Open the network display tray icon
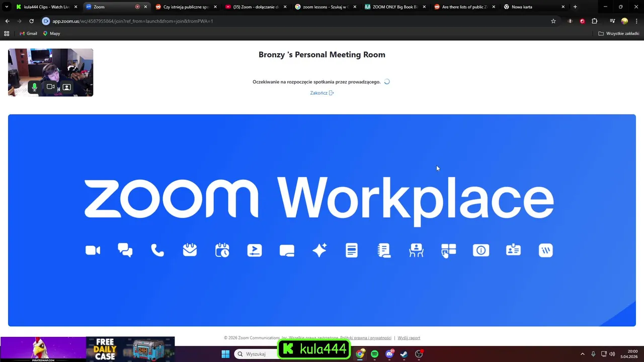The height and width of the screenshot is (362, 644). 604,354
